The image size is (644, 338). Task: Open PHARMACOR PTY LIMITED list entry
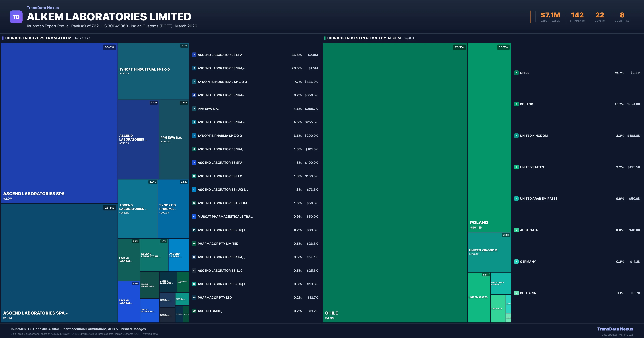(218, 243)
